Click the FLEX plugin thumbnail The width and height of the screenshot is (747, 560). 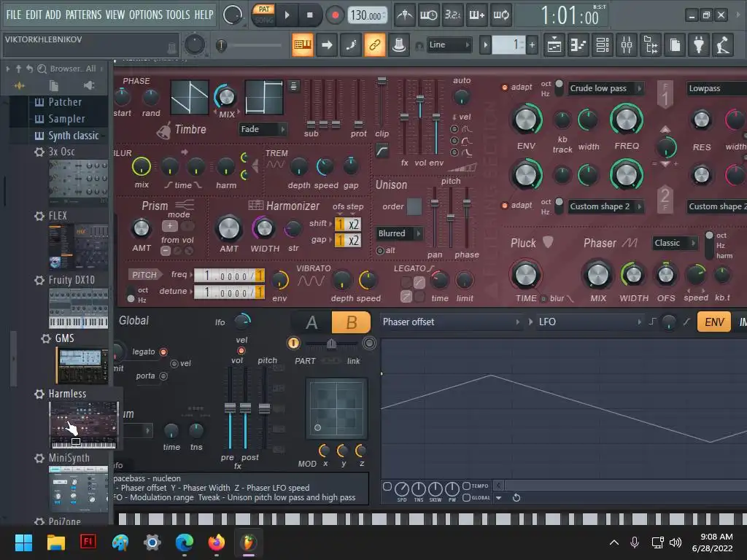(79, 247)
